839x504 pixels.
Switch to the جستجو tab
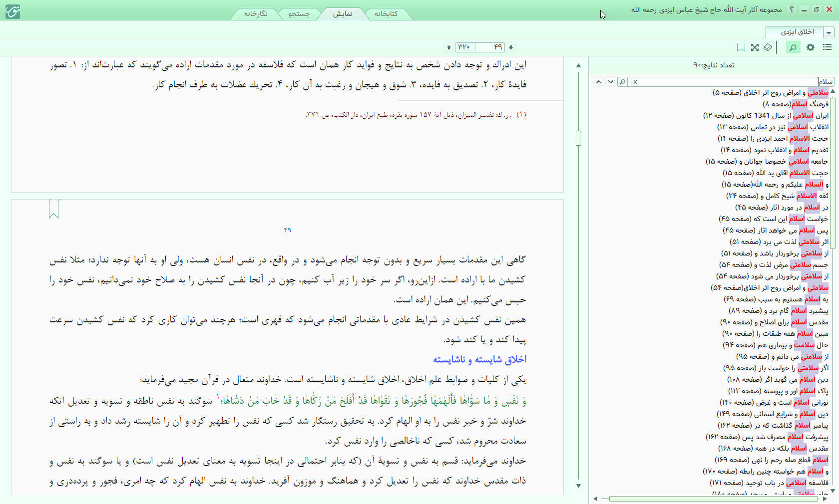click(299, 14)
